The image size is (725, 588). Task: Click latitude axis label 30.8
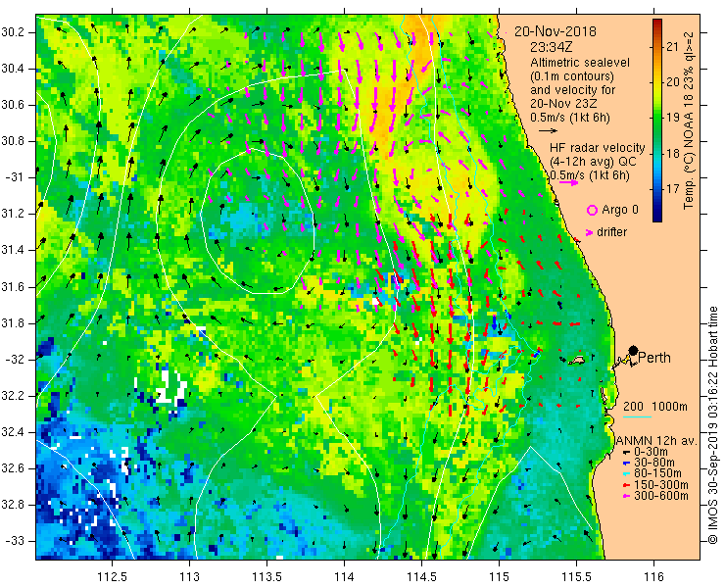point(13,141)
